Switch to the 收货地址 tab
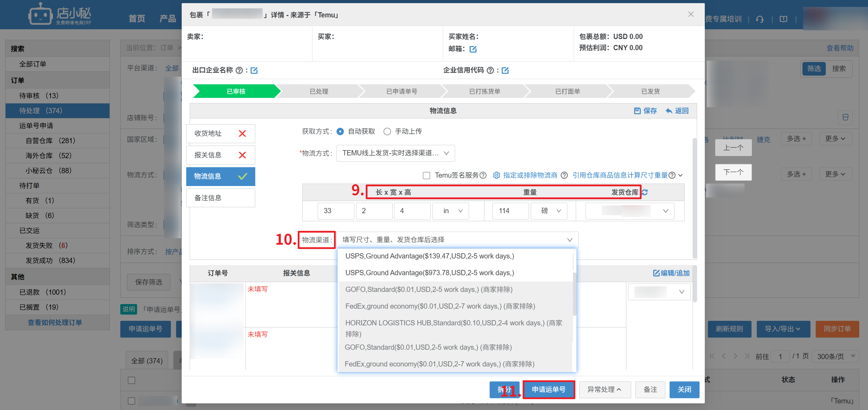This screenshot has height=410, width=868. [x=220, y=133]
